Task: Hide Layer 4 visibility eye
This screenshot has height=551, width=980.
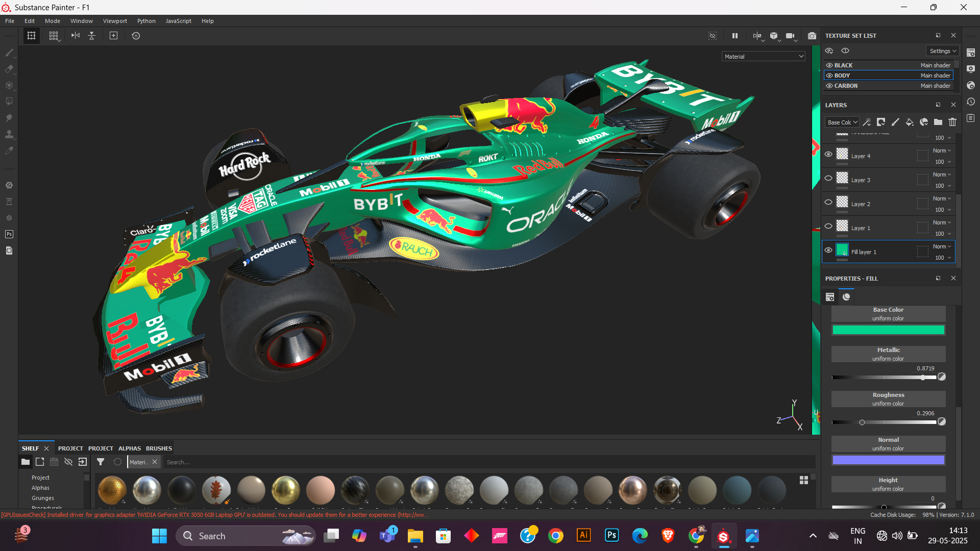Action: click(x=828, y=154)
